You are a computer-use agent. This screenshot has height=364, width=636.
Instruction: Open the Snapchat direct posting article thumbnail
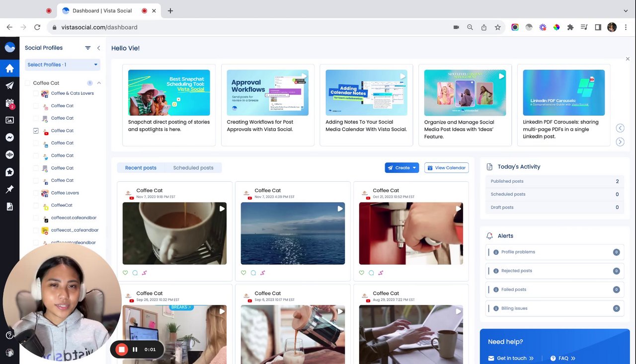(169, 92)
